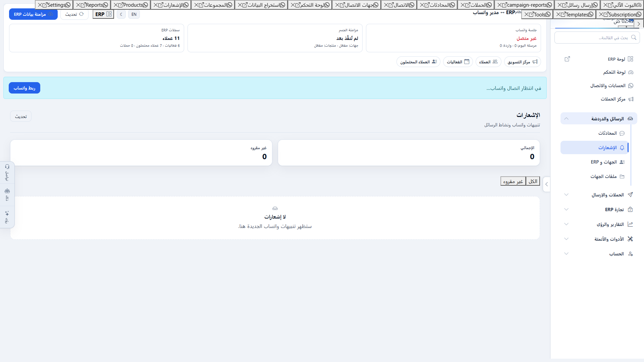Open المحادثات in the sidebar
The image size is (644, 362).
(594, 133)
